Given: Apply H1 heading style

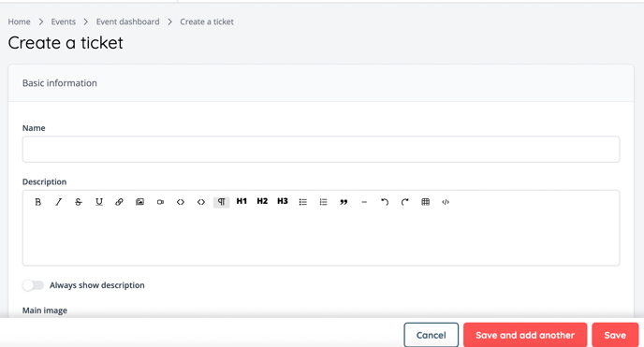Looking at the screenshot, I should [241, 201].
